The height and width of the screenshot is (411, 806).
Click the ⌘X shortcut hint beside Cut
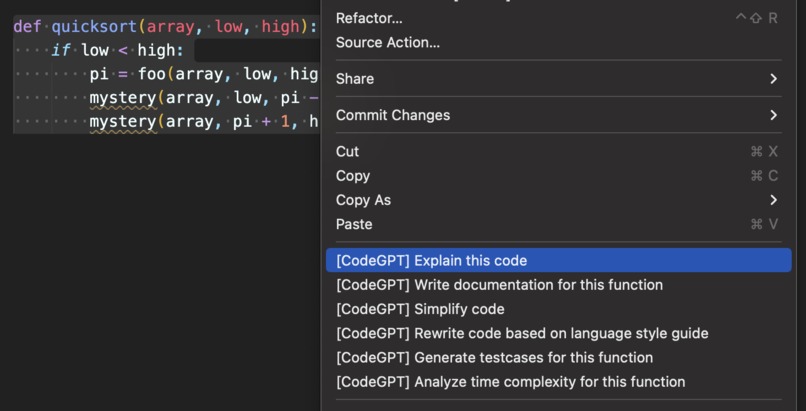pos(764,152)
